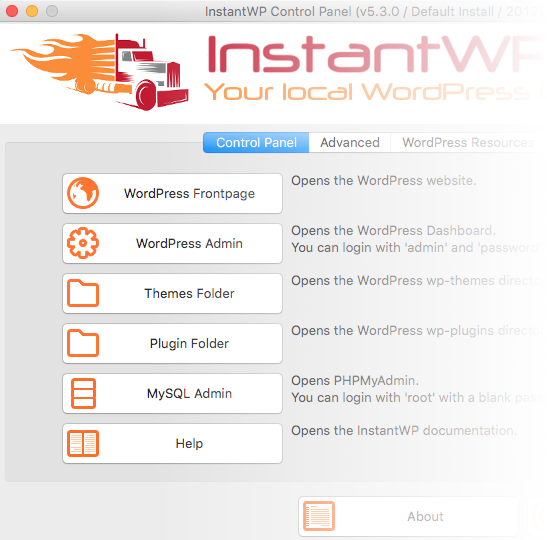
Task: Click the folder icon on Plugin Folder
Action: coord(83,343)
